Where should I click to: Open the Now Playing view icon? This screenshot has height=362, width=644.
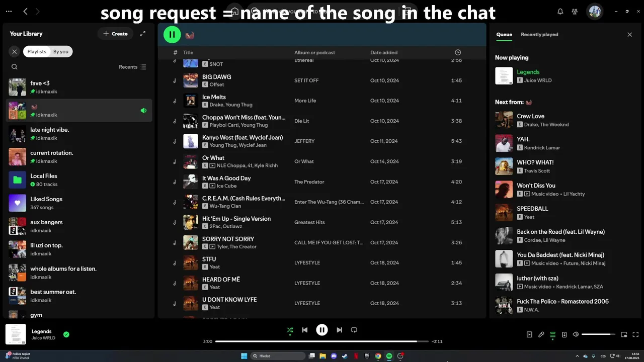tap(529, 334)
